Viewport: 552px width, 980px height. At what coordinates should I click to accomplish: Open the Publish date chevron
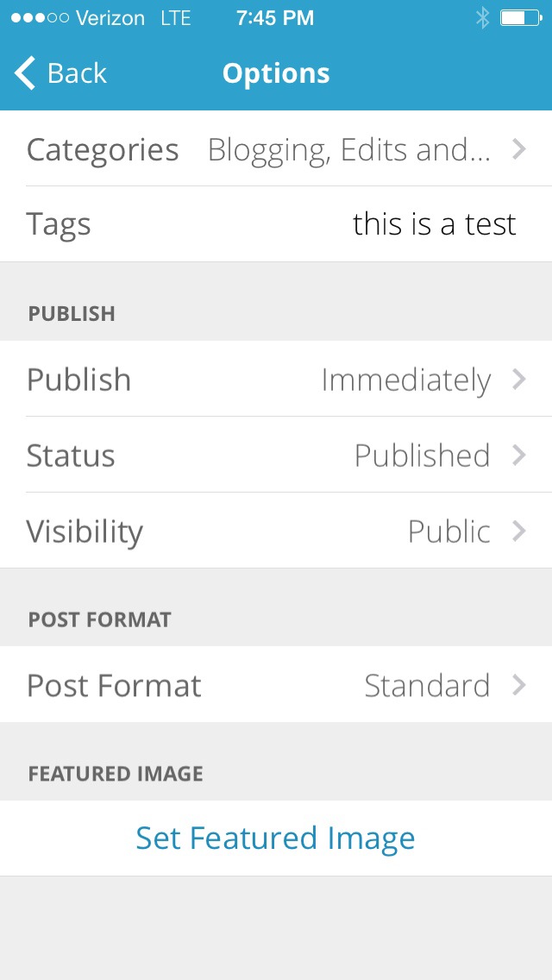point(518,380)
